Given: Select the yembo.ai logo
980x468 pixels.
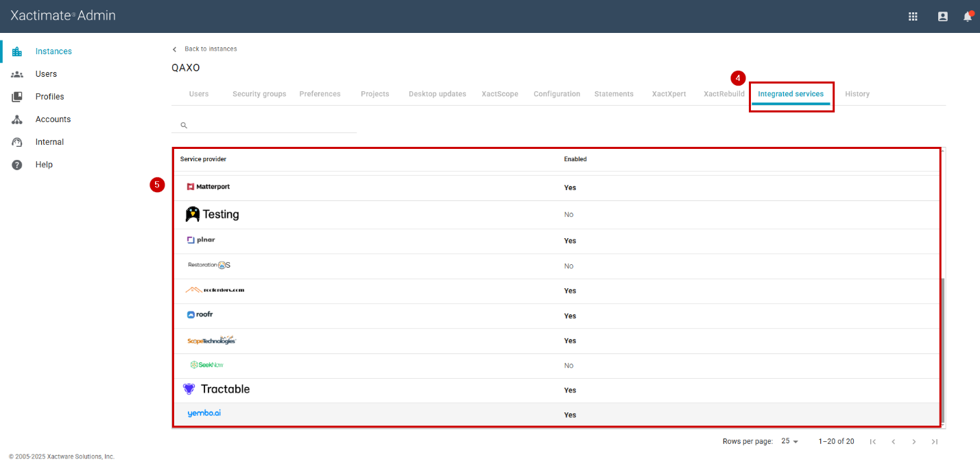Looking at the screenshot, I should (204, 413).
